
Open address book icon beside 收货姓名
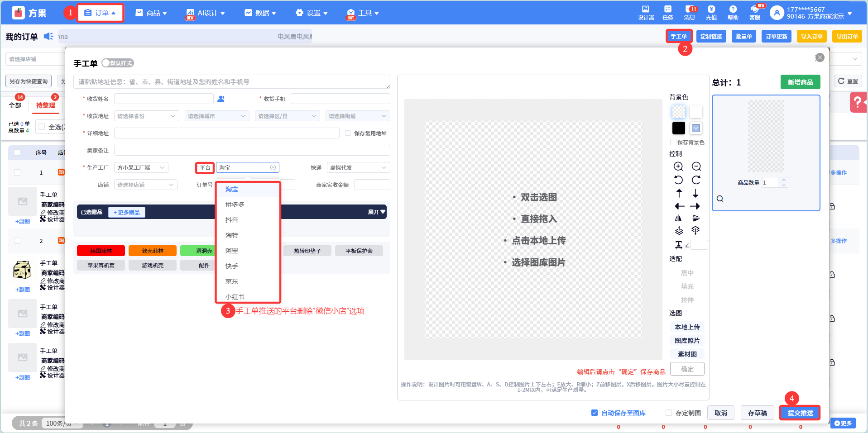pos(221,99)
